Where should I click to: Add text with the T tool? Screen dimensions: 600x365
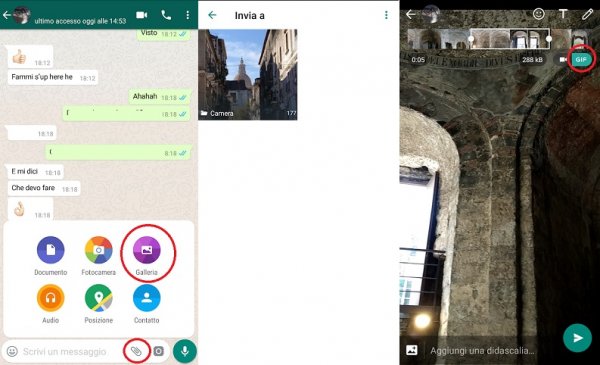563,14
